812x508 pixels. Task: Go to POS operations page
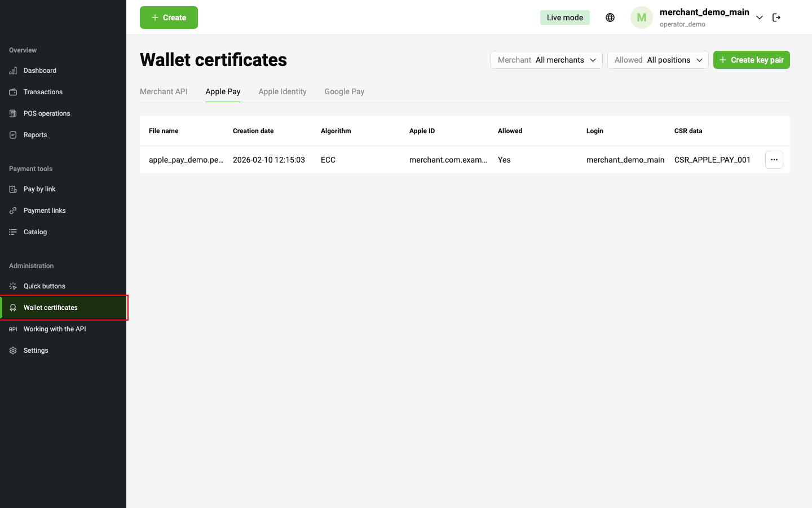(x=47, y=113)
